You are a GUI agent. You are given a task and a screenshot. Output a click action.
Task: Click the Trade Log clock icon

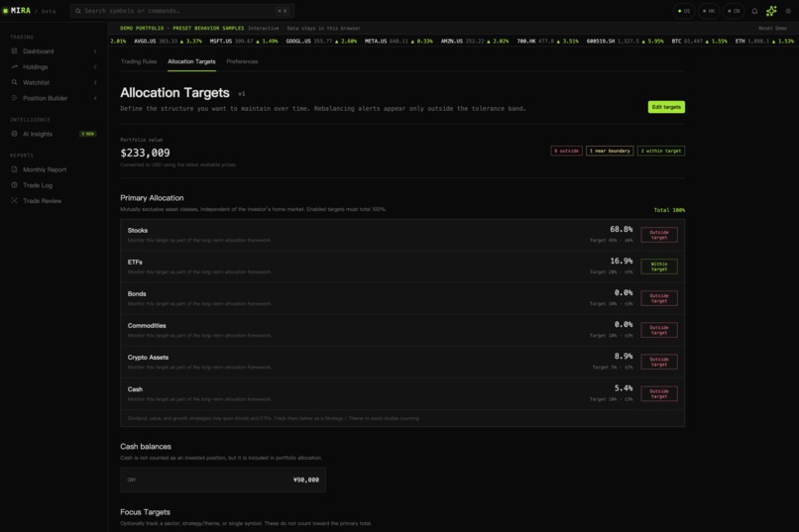(x=14, y=185)
